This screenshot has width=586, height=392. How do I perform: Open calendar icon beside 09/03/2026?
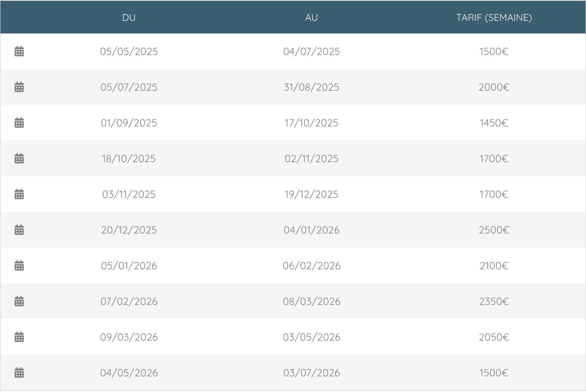[x=19, y=337]
